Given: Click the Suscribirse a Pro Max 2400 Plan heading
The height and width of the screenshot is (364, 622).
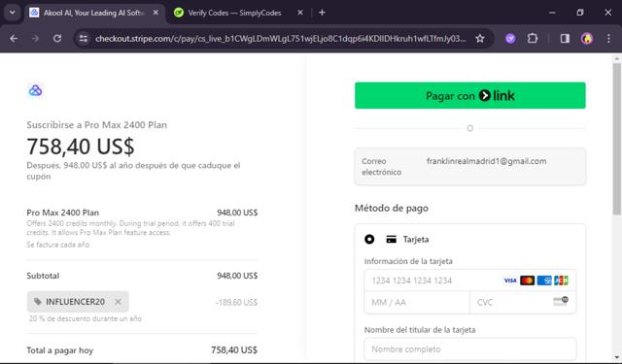Looking at the screenshot, I should coord(97,125).
